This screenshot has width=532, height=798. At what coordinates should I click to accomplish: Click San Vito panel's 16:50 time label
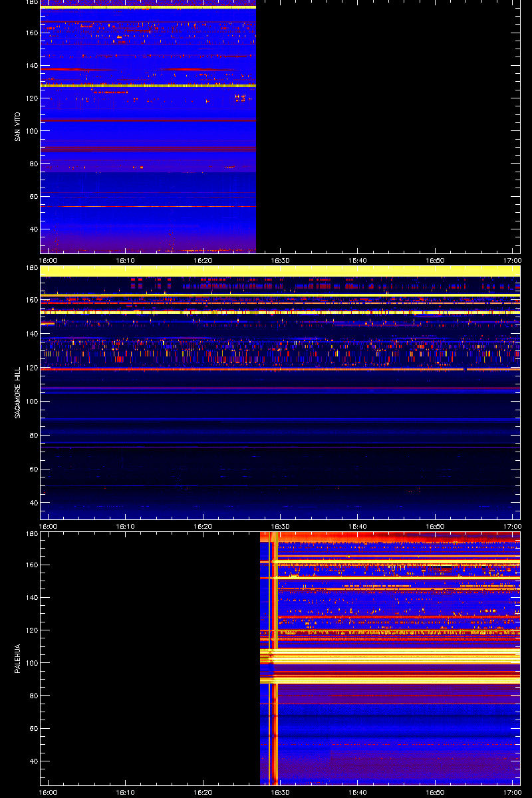[436, 261]
